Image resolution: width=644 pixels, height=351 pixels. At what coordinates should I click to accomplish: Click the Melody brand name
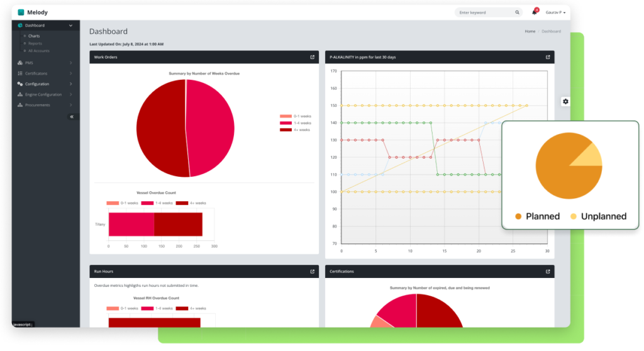click(37, 13)
